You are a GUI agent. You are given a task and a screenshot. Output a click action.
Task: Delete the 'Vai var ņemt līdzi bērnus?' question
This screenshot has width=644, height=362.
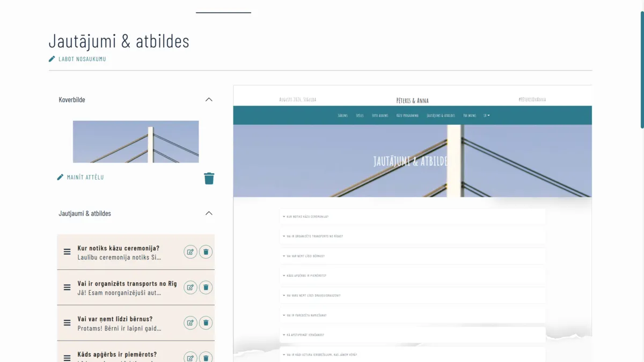click(x=206, y=323)
